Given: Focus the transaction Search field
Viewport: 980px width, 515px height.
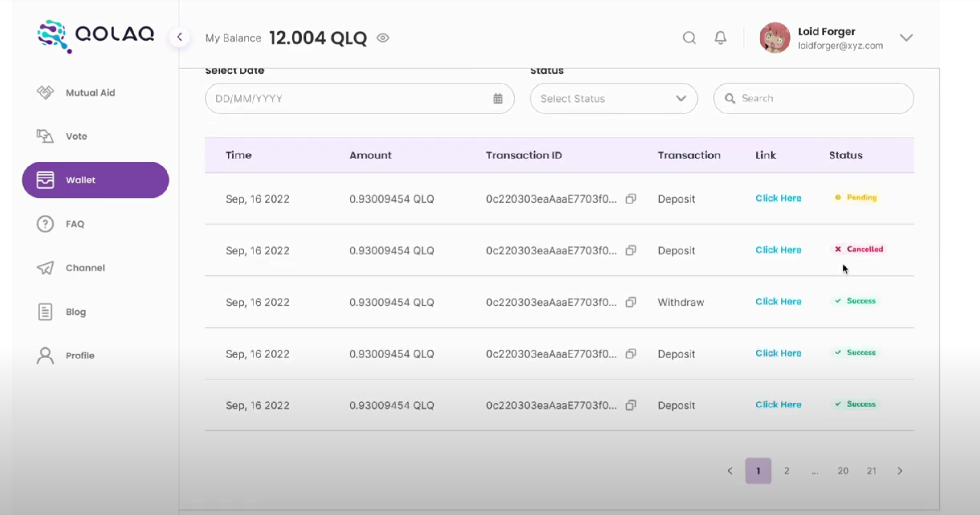Looking at the screenshot, I should coord(822,98).
